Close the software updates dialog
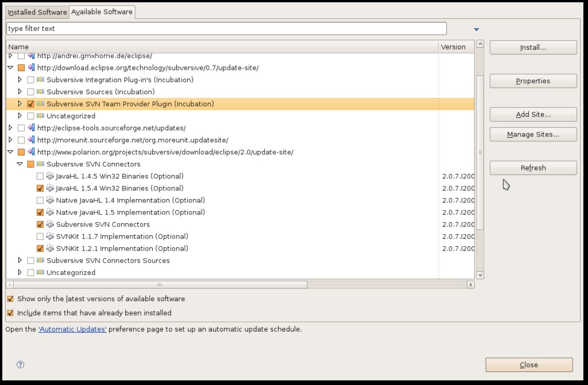The height and width of the screenshot is (385, 588). [x=529, y=365]
